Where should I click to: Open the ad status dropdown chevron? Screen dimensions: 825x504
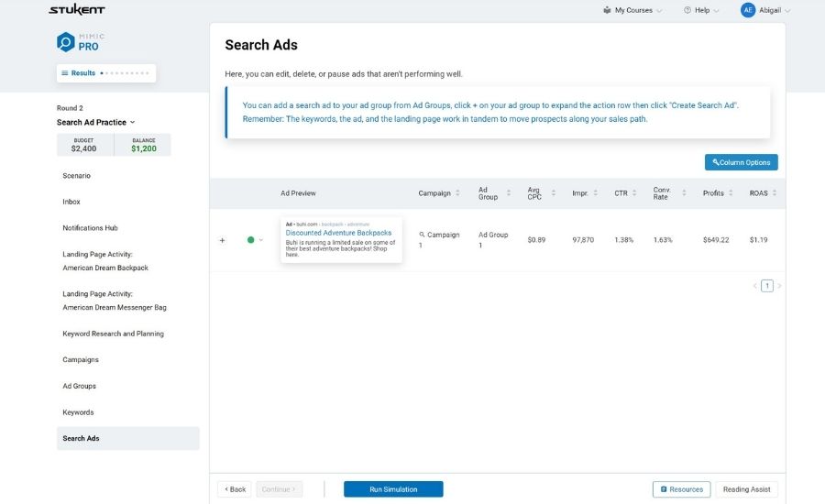[261, 240]
